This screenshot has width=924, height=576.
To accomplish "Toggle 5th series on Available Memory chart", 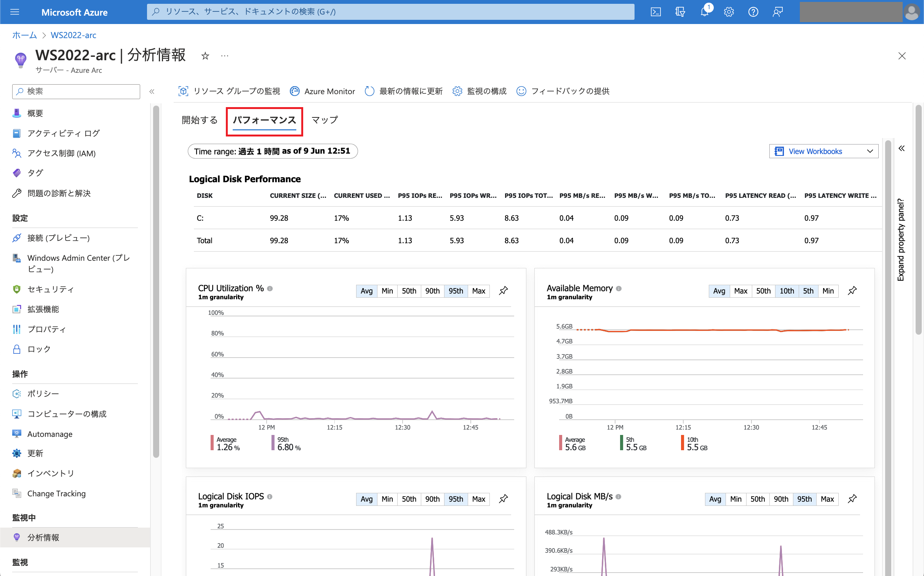I will (808, 291).
